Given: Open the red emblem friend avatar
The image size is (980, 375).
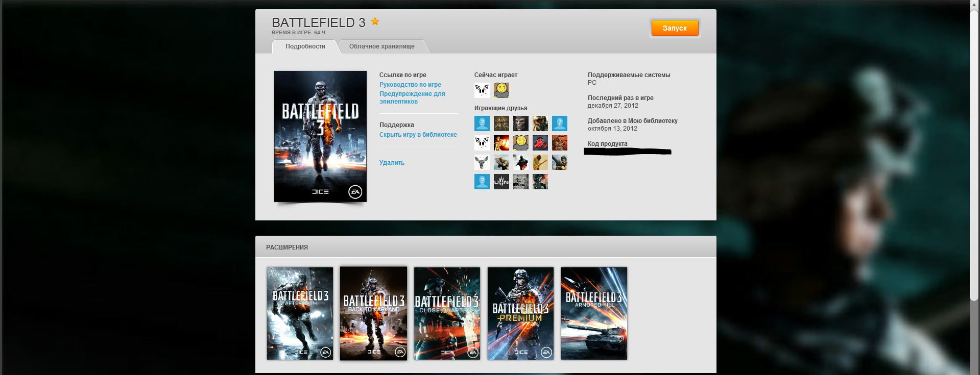Looking at the screenshot, I should click(540, 143).
